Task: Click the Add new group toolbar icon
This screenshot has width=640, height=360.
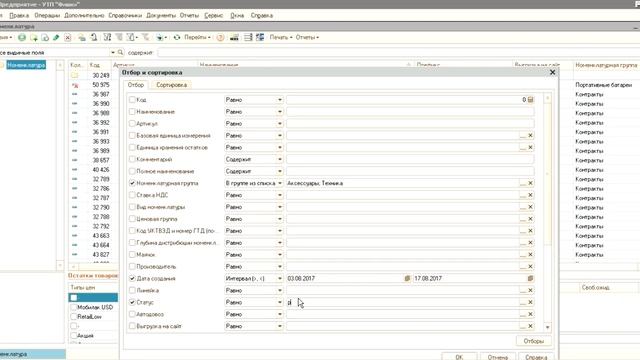Action: pos(34,38)
